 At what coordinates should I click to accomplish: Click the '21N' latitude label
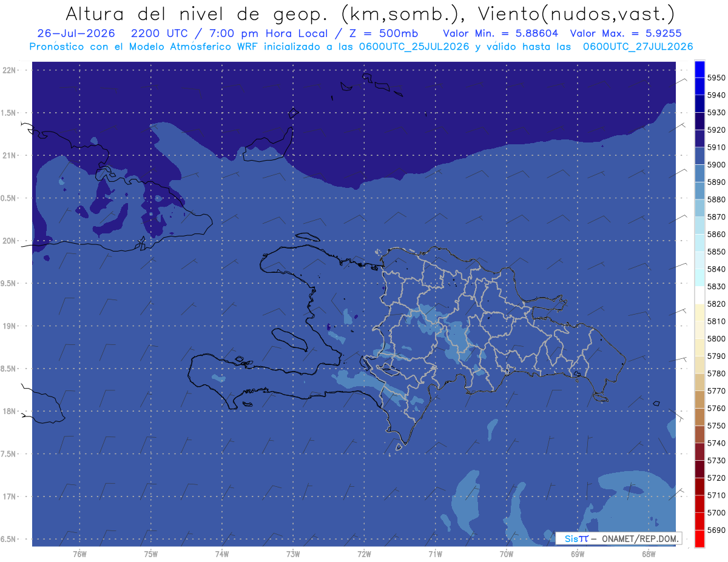(9, 156)
